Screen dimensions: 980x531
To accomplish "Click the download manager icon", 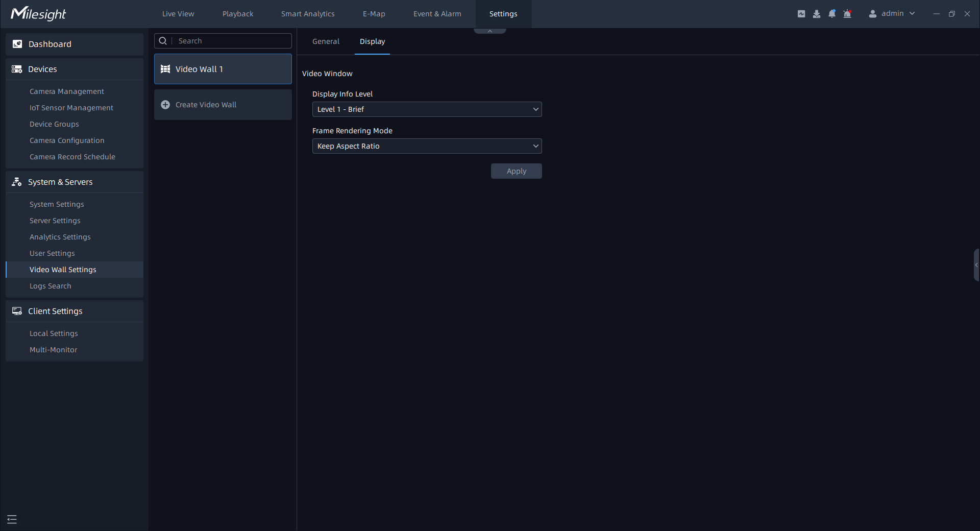I will (817, 14).
